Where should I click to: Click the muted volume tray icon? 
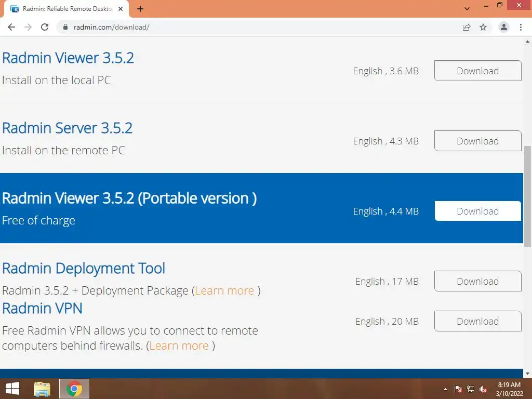(483, 389)
